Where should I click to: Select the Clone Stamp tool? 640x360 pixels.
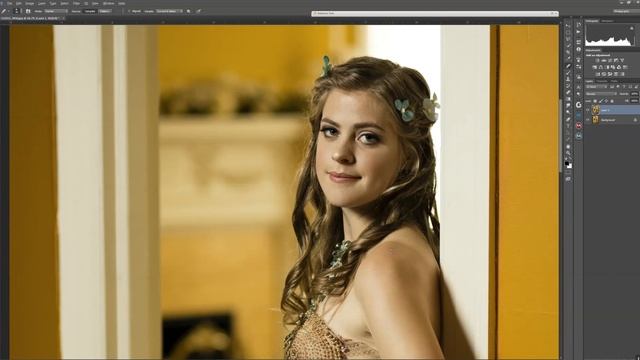568,79
